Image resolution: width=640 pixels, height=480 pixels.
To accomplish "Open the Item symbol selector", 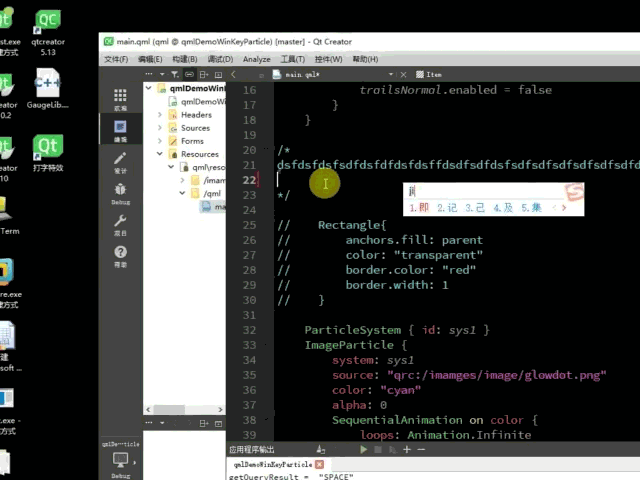I will tap(429, 74).
